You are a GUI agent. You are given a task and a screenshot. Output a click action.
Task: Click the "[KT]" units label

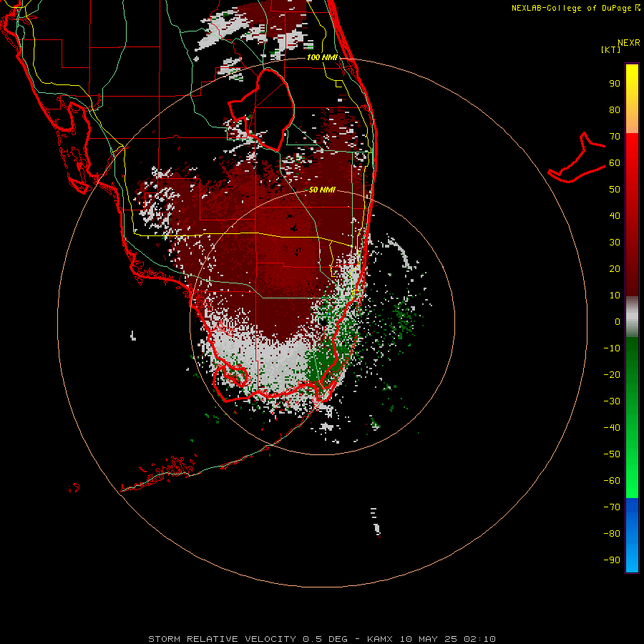click(x=610, y=49)
